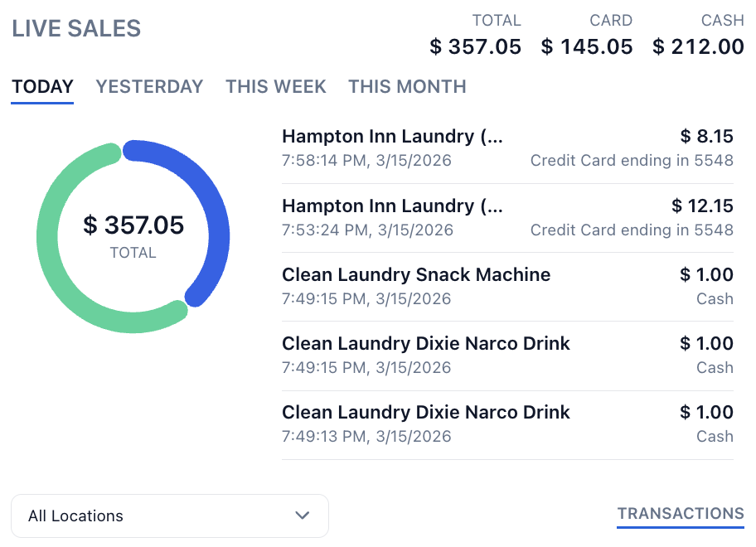Open the TRANSACTIONS page

681,514
